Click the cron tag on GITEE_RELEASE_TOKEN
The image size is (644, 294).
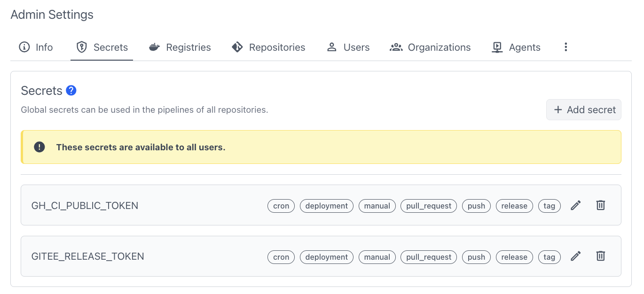pos(281,257)
